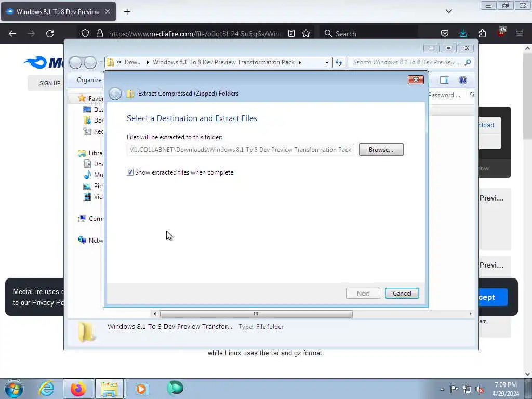532x399 pixels.
Task: Expand path after Transformation Pack breadcrumb arrow
Action: (x=300, y=62)
